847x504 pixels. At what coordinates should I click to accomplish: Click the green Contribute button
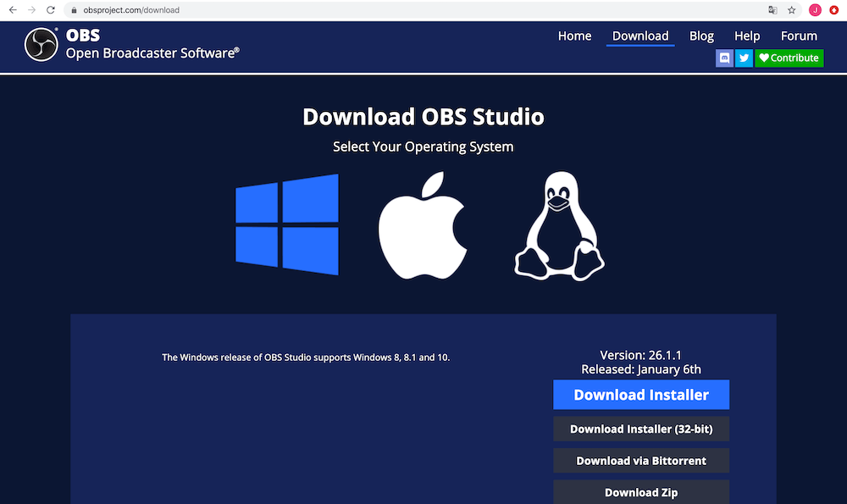[789, 58]
